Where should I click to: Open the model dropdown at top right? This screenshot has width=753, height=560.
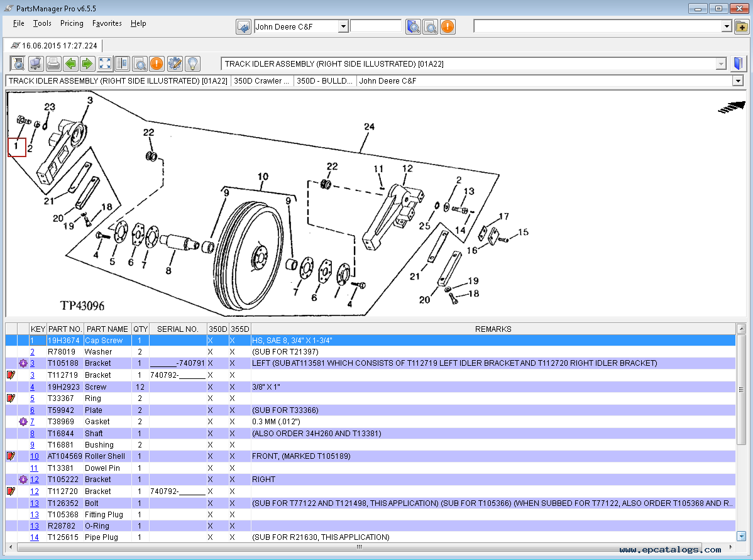tap(725, 26)
